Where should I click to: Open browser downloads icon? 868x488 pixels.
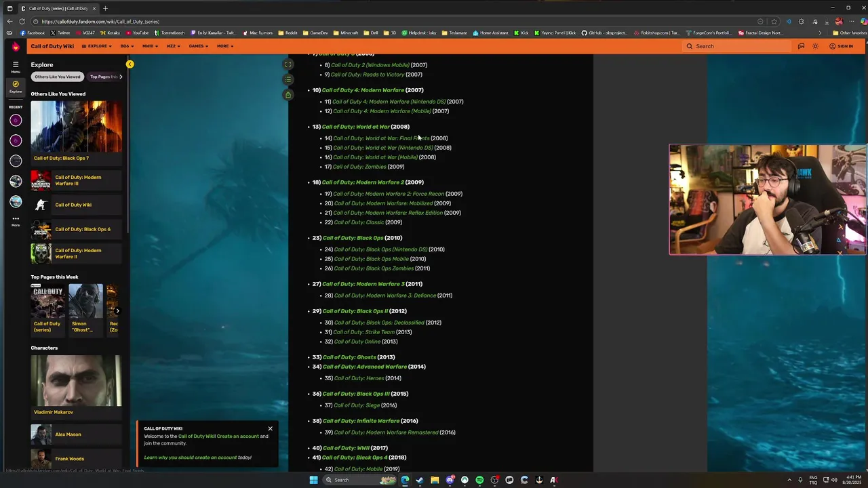pyautogui.click(x=827, y=21)
